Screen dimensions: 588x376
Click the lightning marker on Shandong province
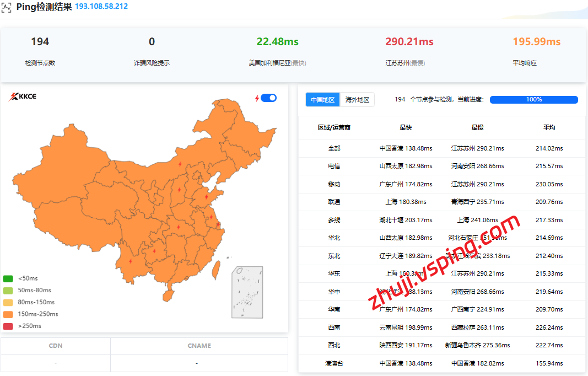pyautogui.click(x=206, y=197)
